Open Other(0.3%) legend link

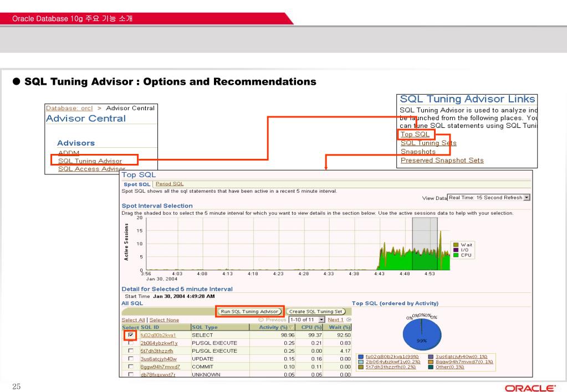pos(449,367)
